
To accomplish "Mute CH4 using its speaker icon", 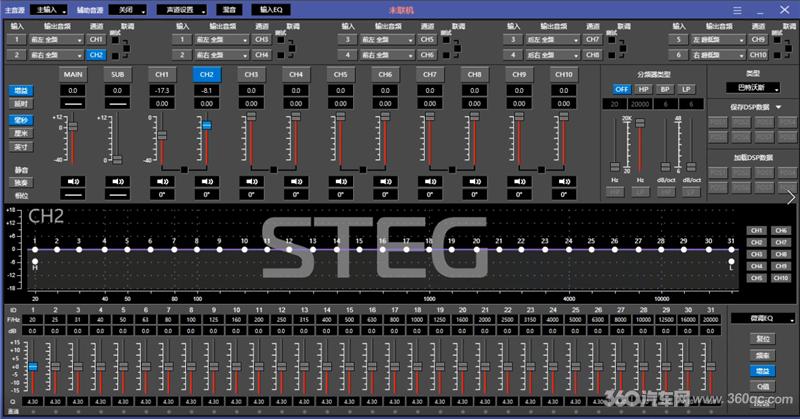I will pos(296,181).
